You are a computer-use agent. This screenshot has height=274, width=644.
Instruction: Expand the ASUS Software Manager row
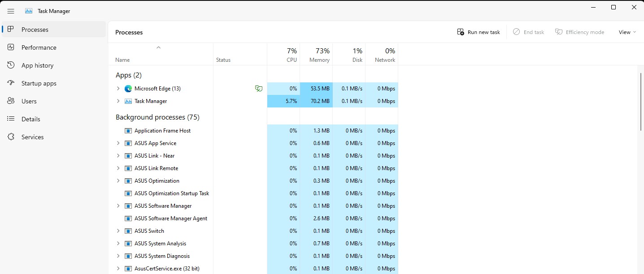[x=118, y=206]
